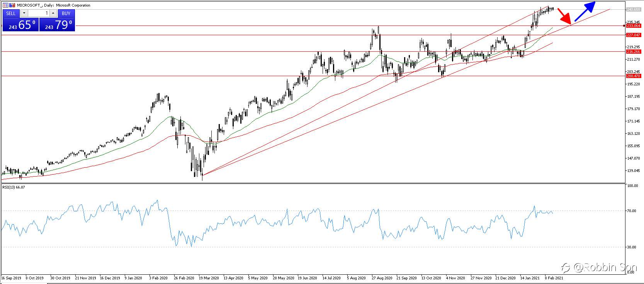This screenshot has height=284, width=644.
Task: Click the 100.00 RSI scale value
Action: [632, 186]
